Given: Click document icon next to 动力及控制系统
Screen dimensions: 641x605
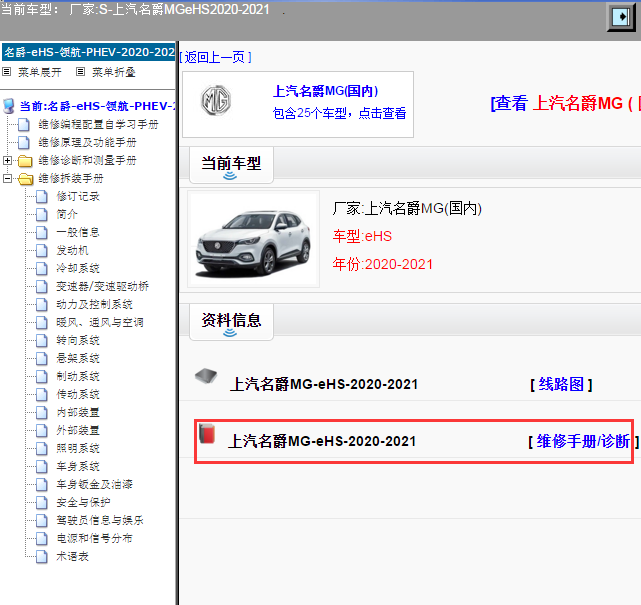Looking at the screenshot, I should point(41,305).
